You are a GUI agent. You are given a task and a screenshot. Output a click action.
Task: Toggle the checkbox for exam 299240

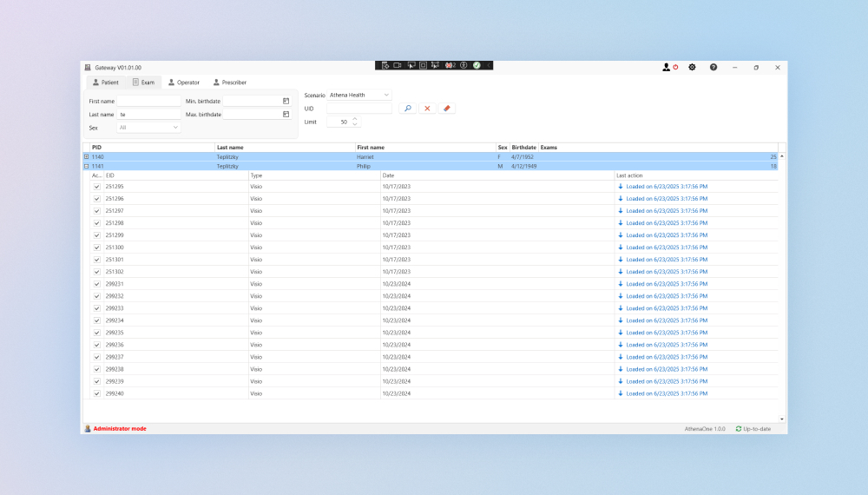[x=97, y=393]
